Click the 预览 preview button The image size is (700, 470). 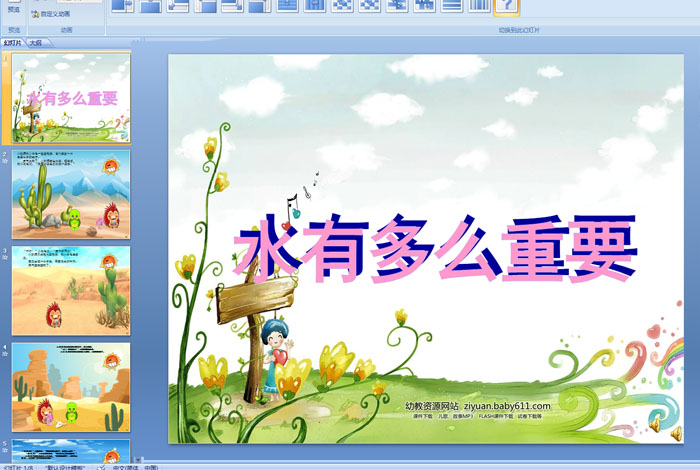(x=14, y=9)
